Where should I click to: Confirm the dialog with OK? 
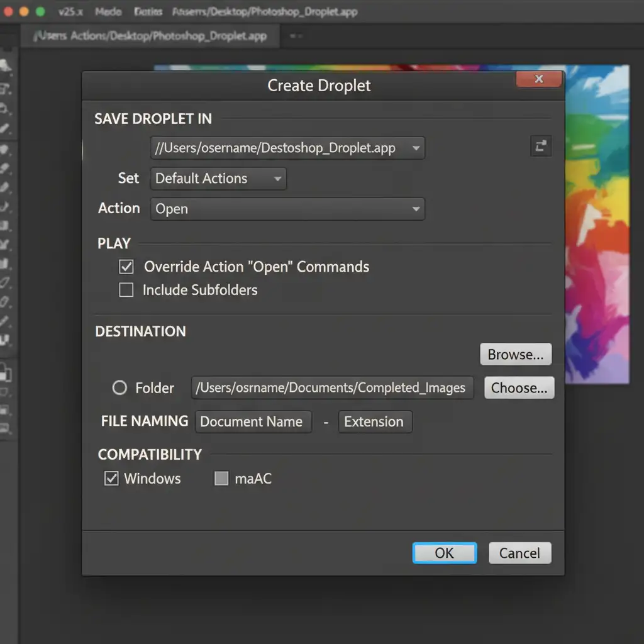point(444,553)
